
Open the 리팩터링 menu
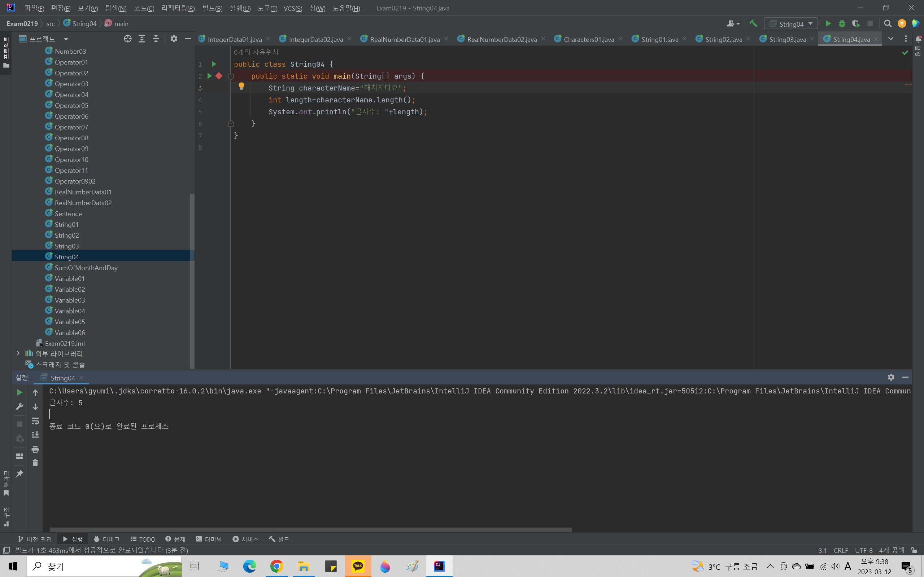tap(178, 8)
